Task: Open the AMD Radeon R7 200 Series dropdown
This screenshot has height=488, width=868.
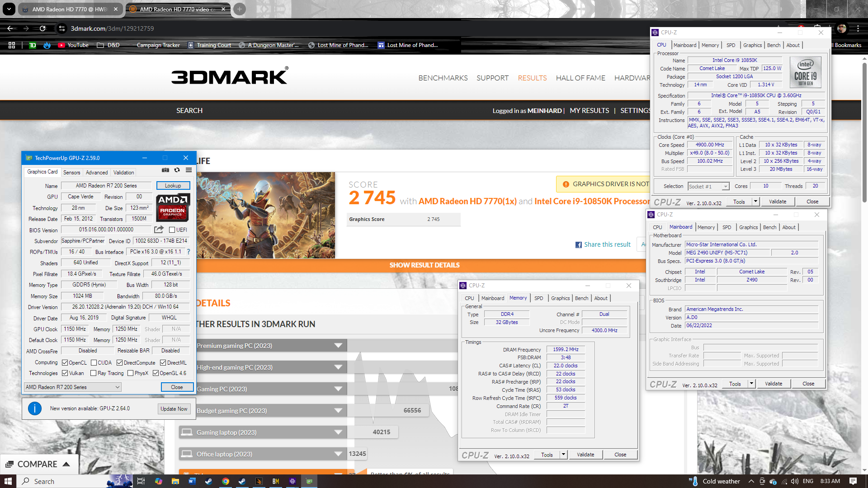Action: (x=73, y=387)
